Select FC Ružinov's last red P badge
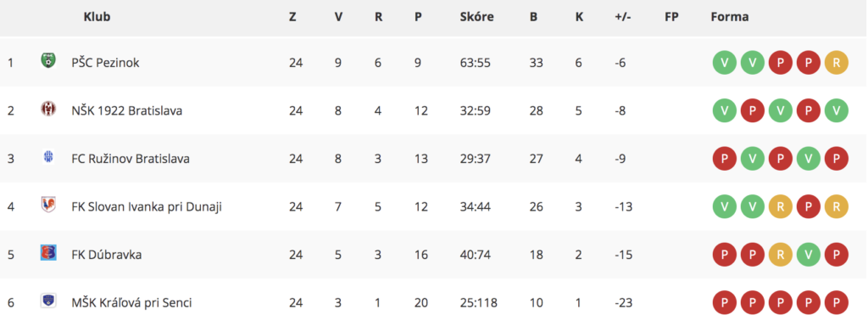Screen dimensions: 868x326 (836, 159)
